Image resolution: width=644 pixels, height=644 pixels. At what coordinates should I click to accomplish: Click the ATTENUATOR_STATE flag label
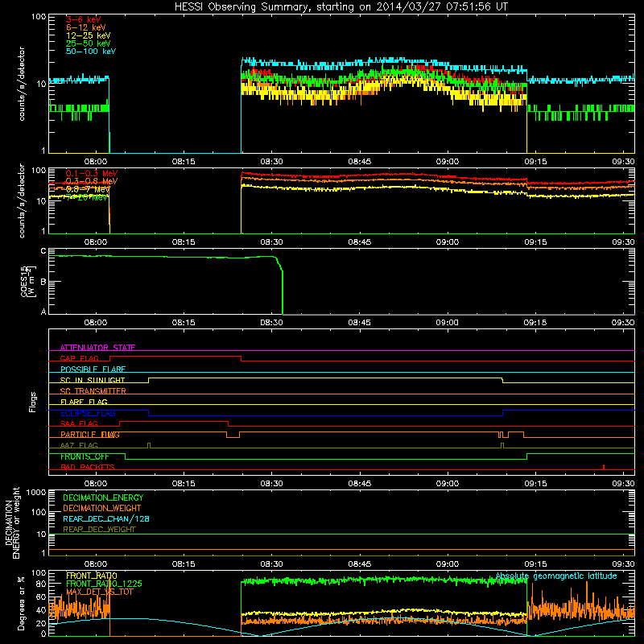coord(97,348)
